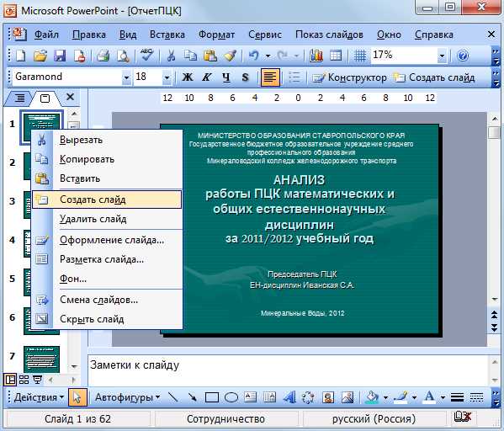Image resolution: width=504 pixels, height=431 pixels.
Task: Click the Cut scissors toolbar icon
Action: click(171, 56)
